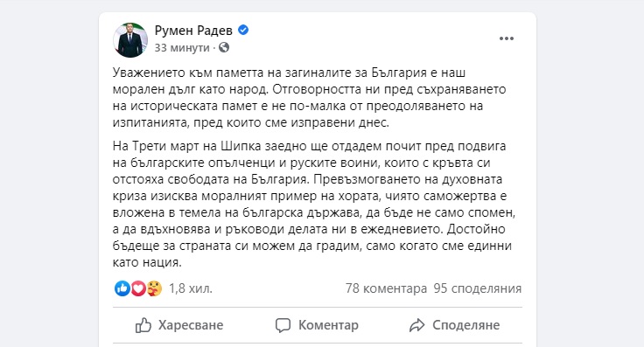Click the Харесване like button
Viewport: 644px width, 347px height.
pyautogui.click(x=179, y=325)
